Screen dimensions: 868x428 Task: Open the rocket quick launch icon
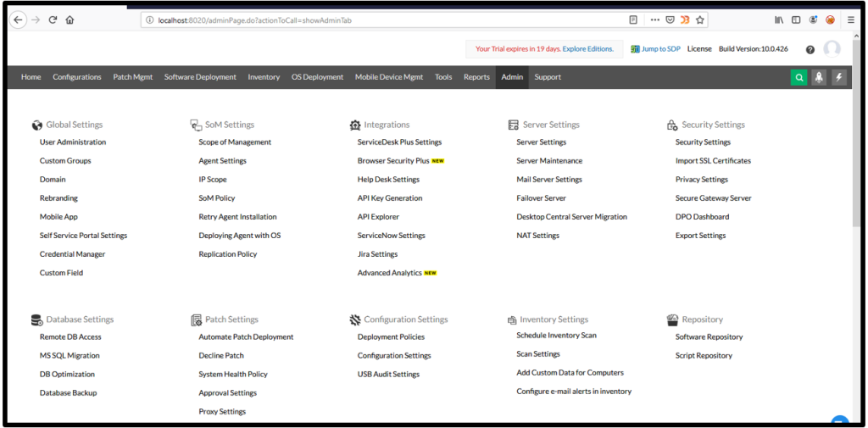(x=819, y=77)
